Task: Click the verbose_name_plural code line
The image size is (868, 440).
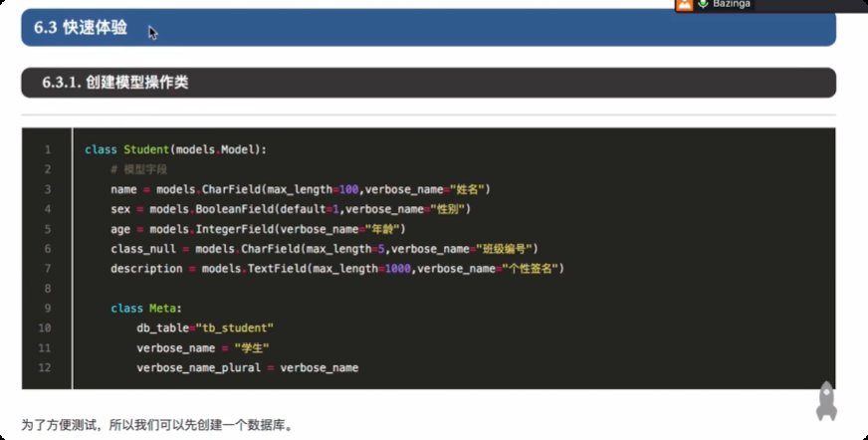Action: (x=248, y=367)
